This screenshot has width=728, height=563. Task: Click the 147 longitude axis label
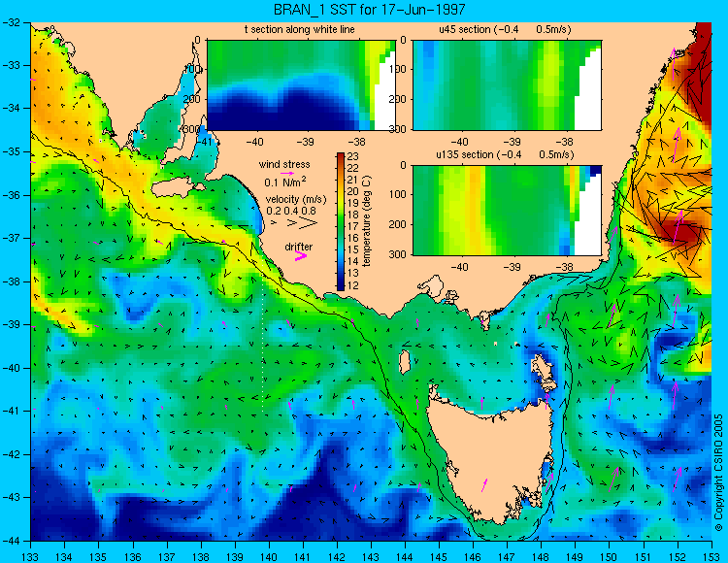[507, 556]
